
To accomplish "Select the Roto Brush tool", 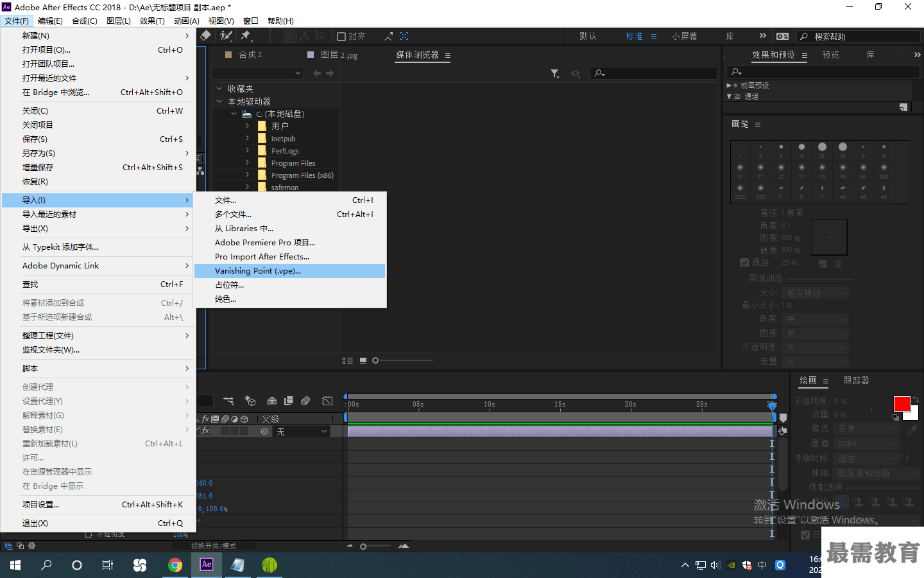I will [x=226, y=36].
